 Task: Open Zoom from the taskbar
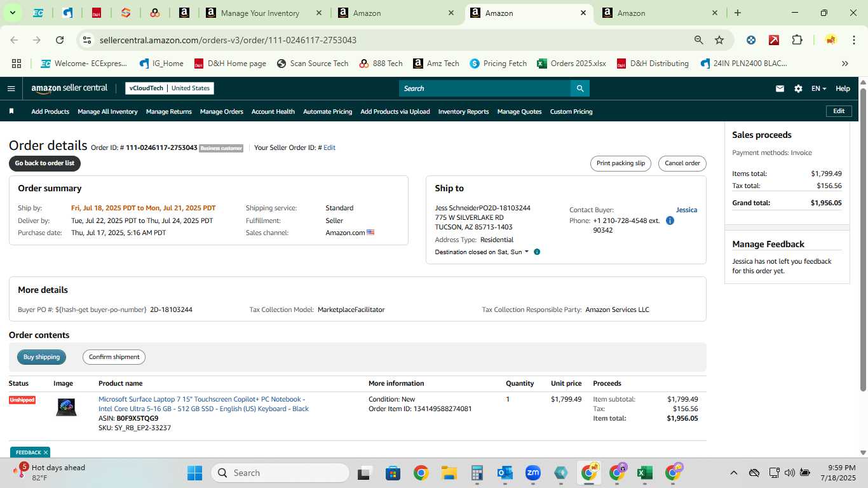tap(532, 473)
